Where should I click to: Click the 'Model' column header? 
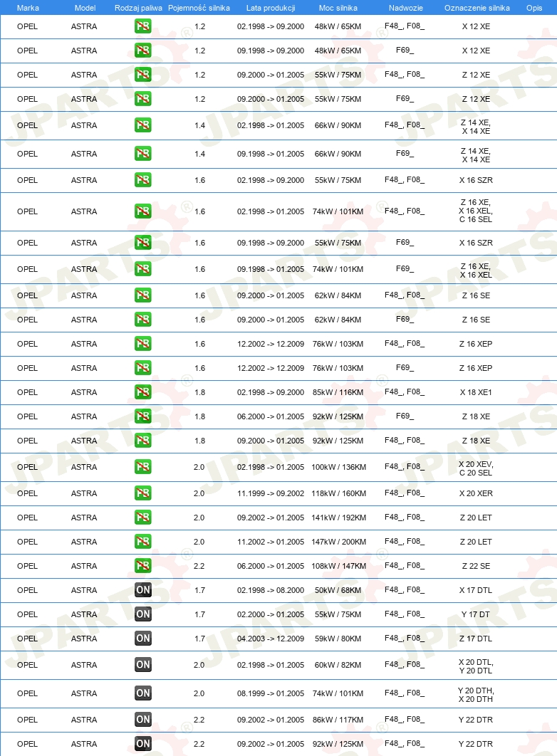tap(85, 8)
